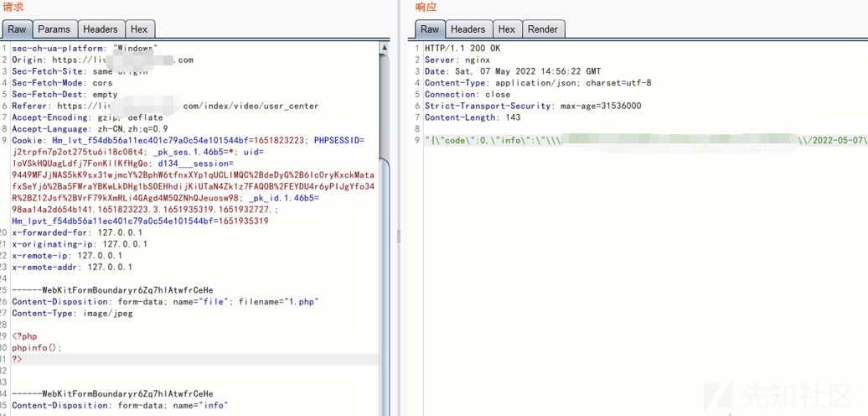Screen dimensions: 868x416
Task: Click the 响应 panel title
Action: [x=426, y=8]
